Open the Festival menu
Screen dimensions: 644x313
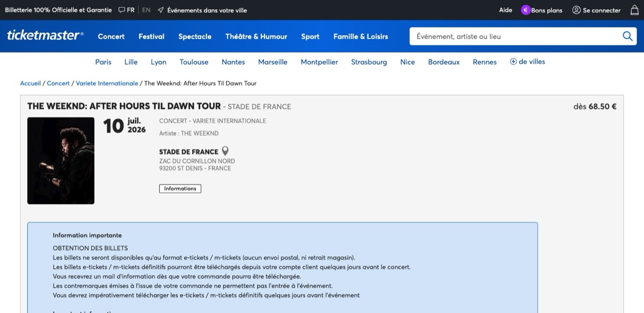[151, 37]
